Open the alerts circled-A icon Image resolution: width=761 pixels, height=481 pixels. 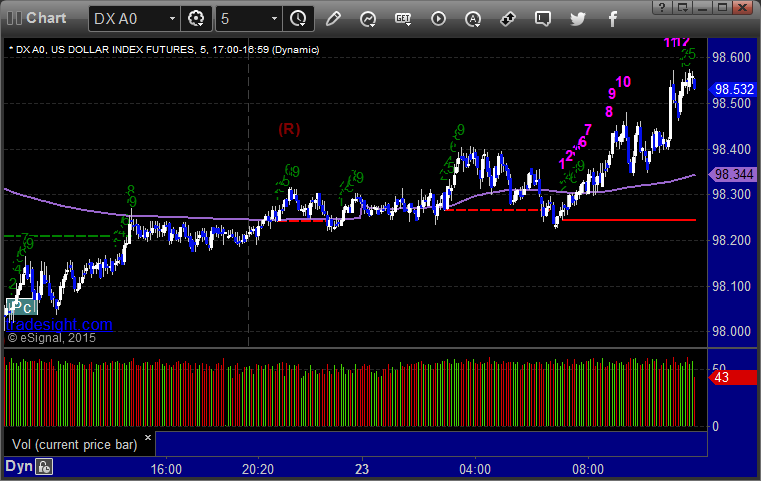click(x=473, y=19)
